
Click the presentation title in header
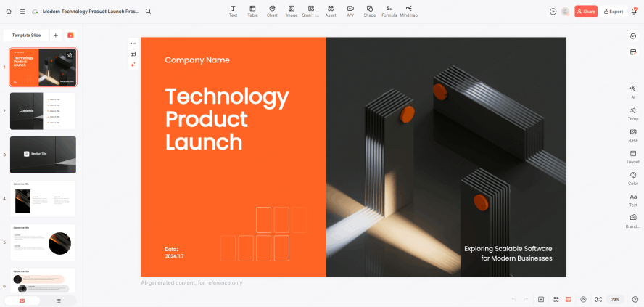point(91,12)
